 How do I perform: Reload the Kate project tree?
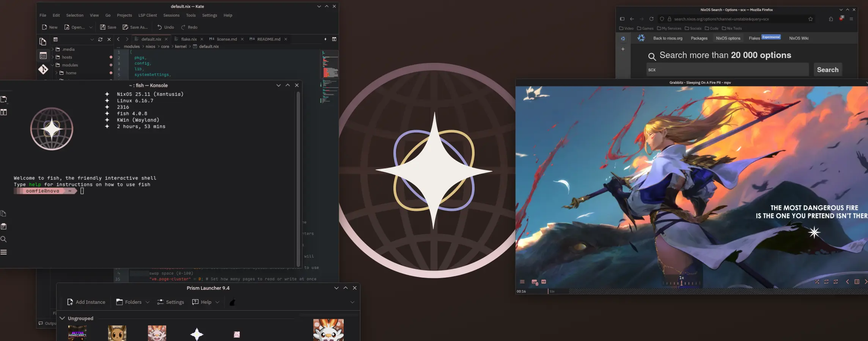pyautogui.click(x=100, y=39)
